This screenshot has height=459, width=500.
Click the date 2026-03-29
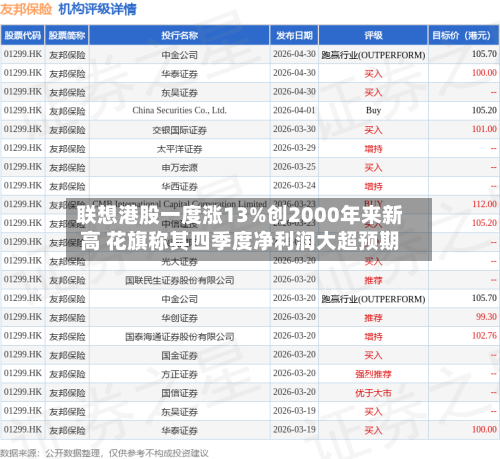tap(294, 148)
